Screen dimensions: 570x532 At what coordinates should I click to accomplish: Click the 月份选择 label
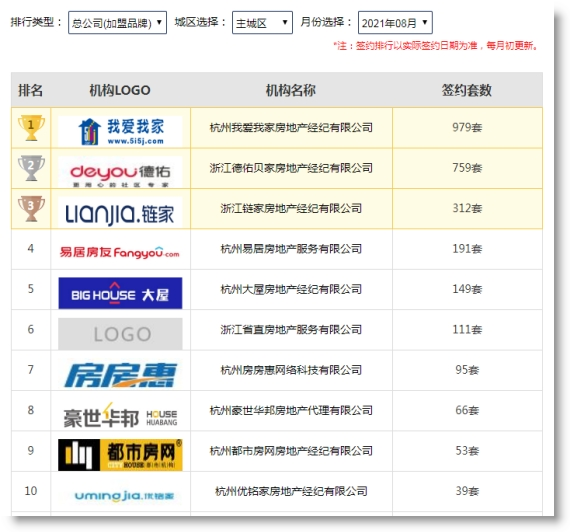click(x=326, y=22)
